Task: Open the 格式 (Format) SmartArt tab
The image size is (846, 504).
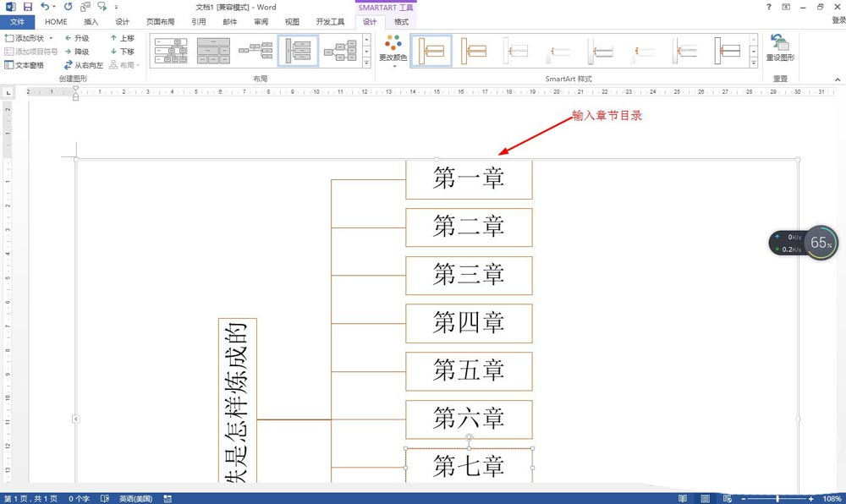Action: (x=401, y=22)
